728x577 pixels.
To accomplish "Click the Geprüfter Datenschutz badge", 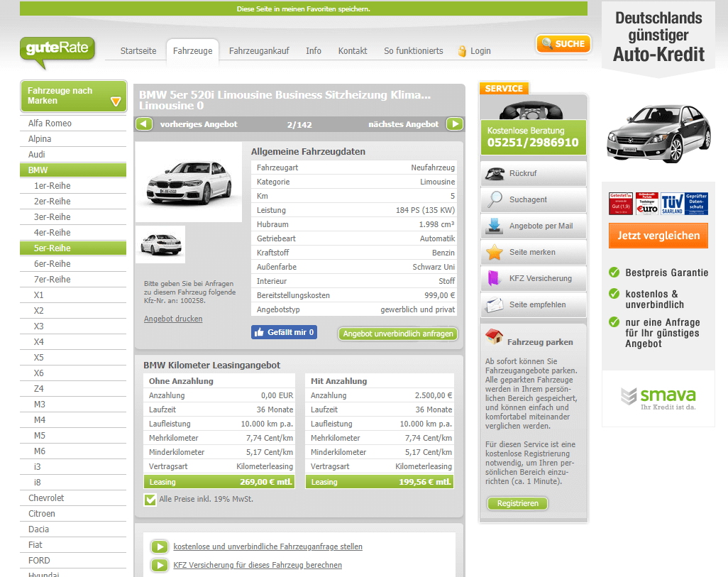I will pyautogui.click(x=697, y=204).
